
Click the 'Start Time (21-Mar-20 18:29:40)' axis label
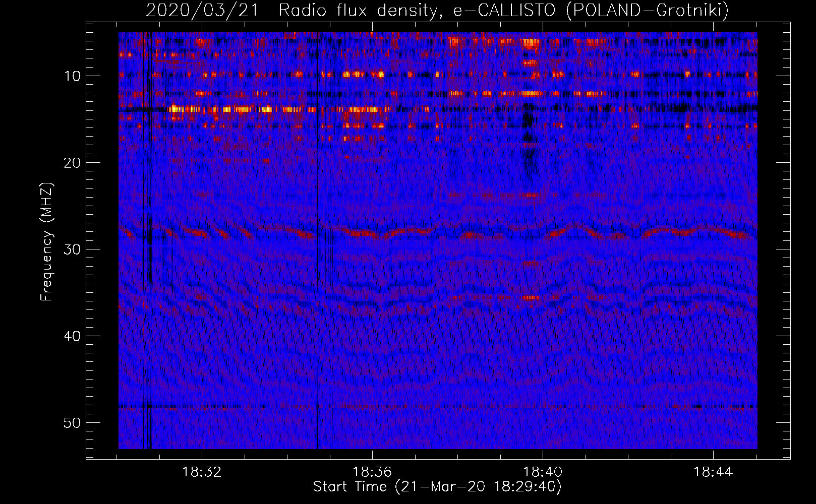pos(437,487)
